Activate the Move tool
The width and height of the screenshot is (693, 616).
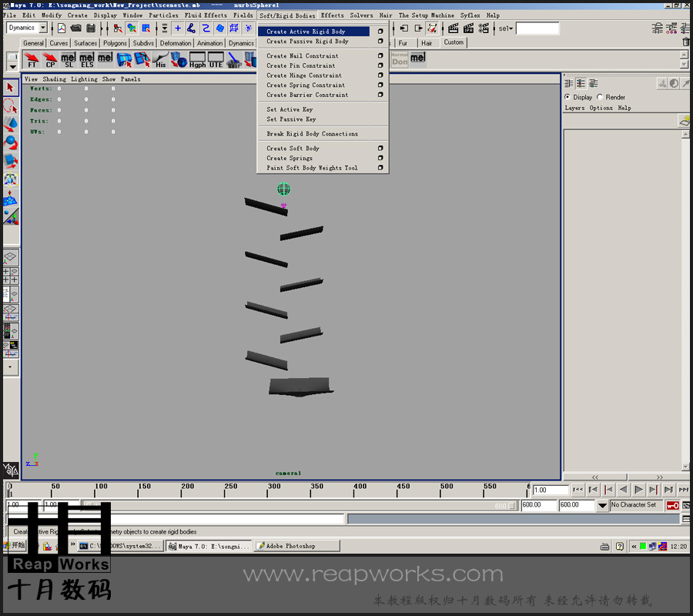[x=11, y=125]
